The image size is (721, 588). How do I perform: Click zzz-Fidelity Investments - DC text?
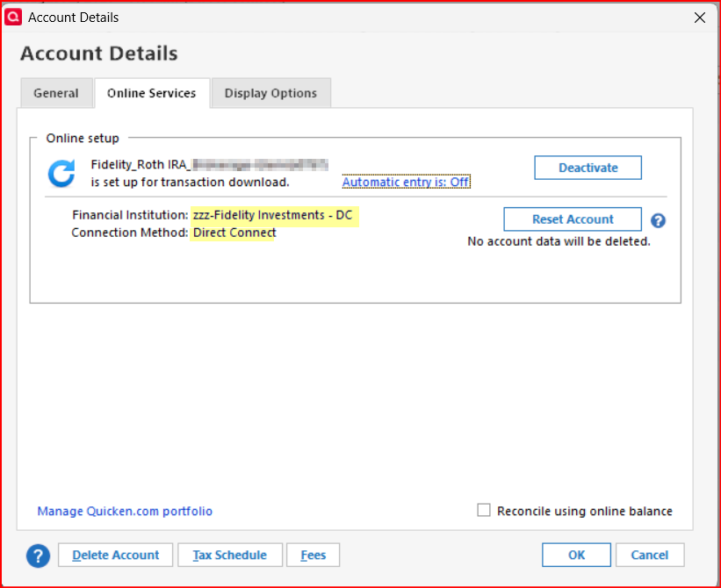pos(272,215)
